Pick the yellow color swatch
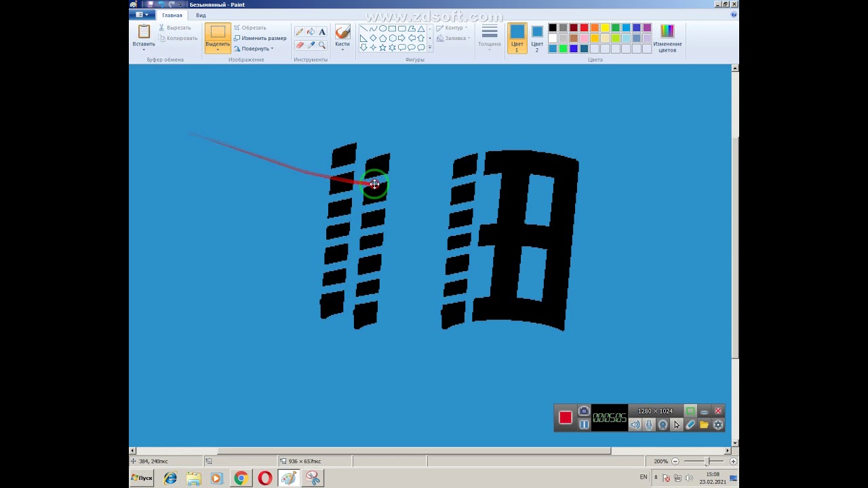 tap(605, 28)
